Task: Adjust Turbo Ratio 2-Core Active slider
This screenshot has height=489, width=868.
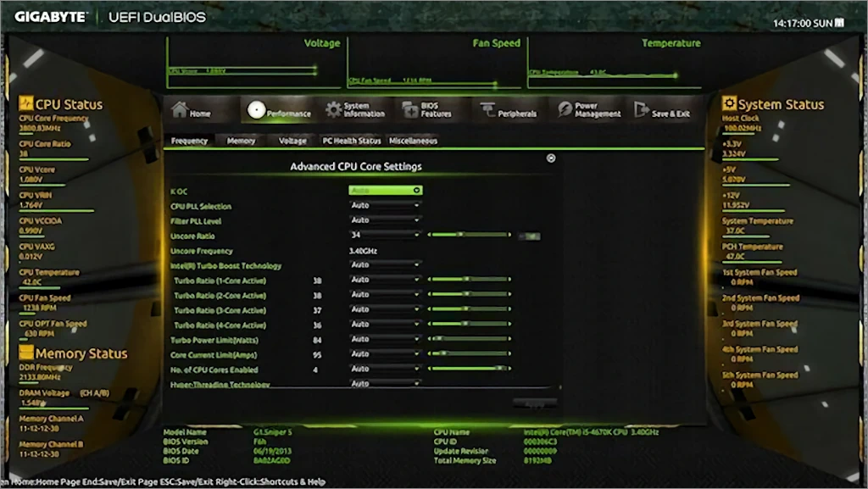Action: tap(470, 294)
